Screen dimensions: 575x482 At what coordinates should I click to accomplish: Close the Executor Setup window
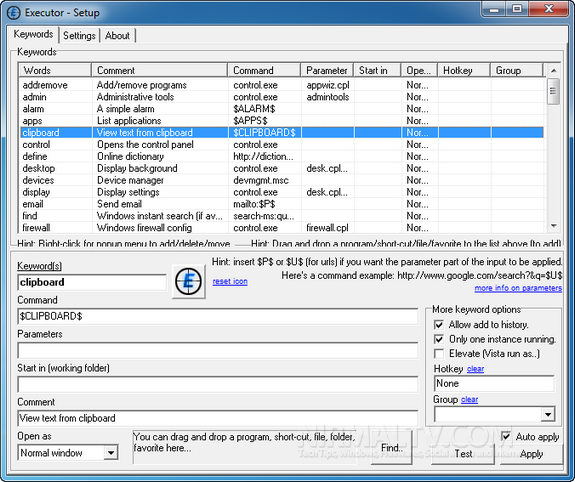tap(549, 9)
